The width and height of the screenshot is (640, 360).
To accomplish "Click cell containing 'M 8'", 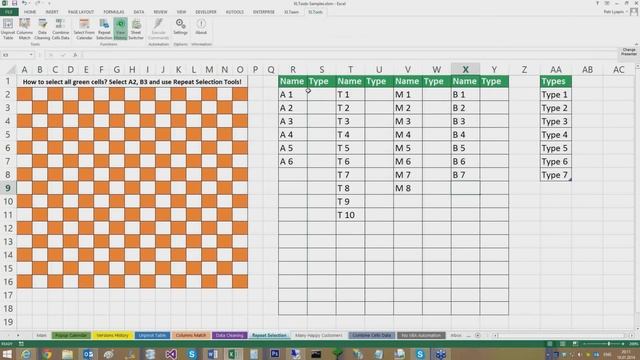I will click(x=408, y=188).
